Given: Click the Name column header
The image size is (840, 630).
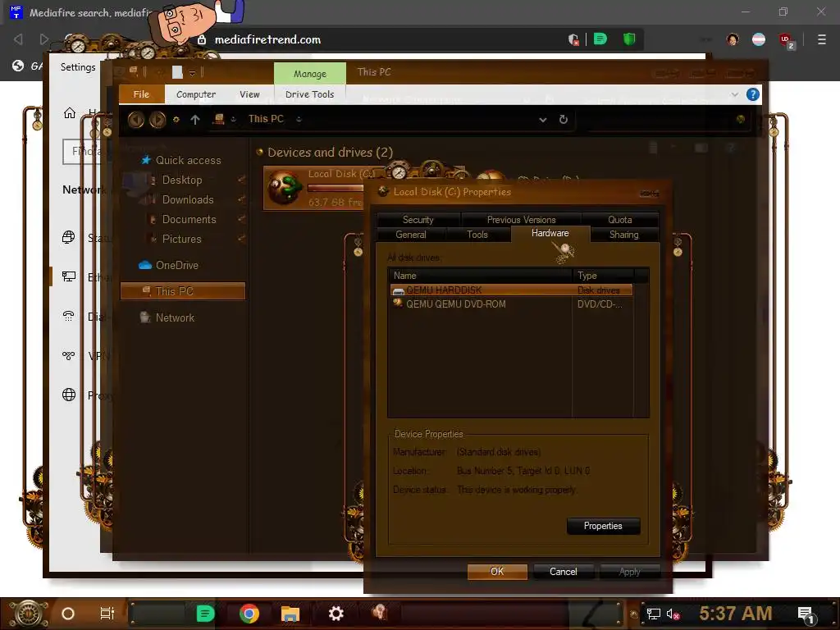Looking at the screenshot, I should 481,276.
